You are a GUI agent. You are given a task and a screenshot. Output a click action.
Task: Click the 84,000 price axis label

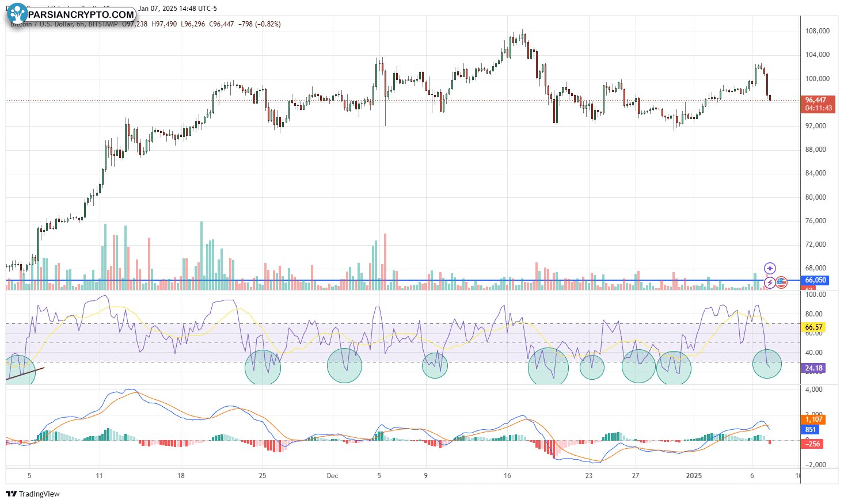[815, 173]
